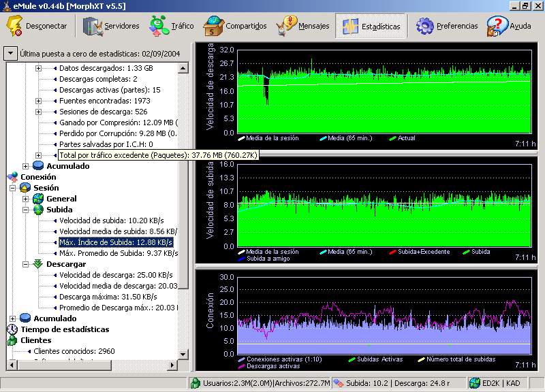Screen dimensions: 545x392
Task: Click the Acumulado icon above Conexión
Action: [38, 166]
